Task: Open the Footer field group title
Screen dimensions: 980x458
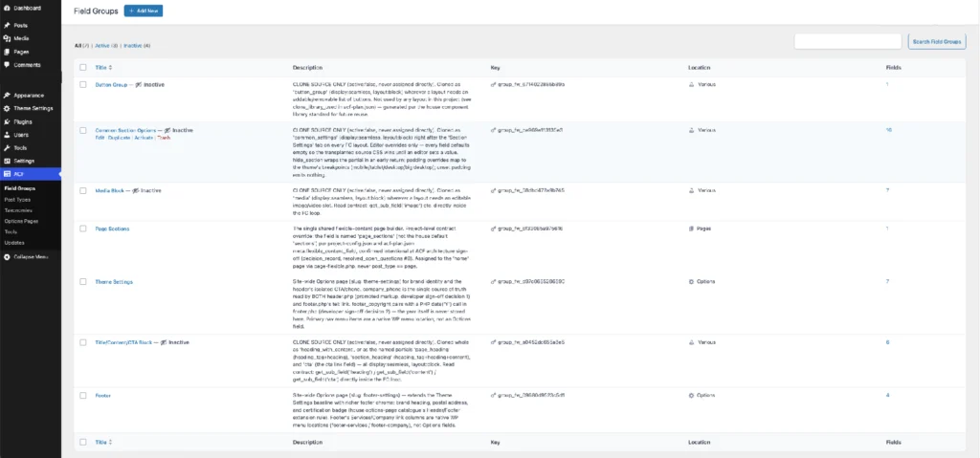Action: click(103, 396)
